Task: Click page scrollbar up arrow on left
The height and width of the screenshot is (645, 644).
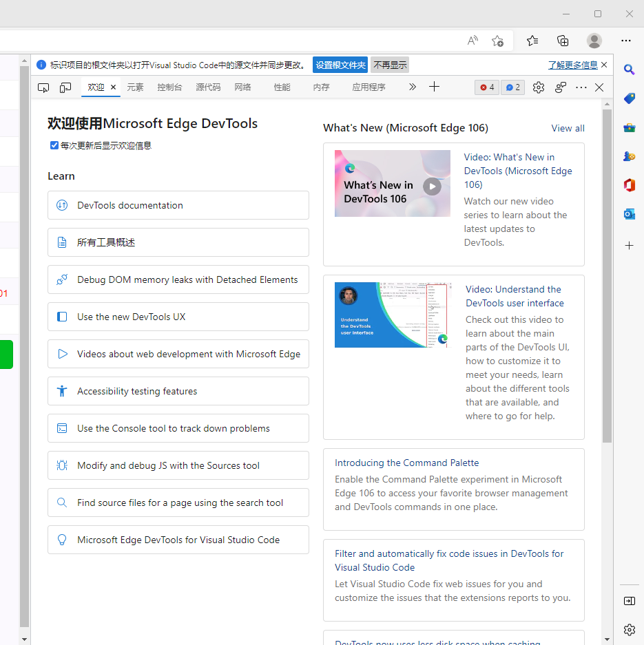Action: pos(24,61)
